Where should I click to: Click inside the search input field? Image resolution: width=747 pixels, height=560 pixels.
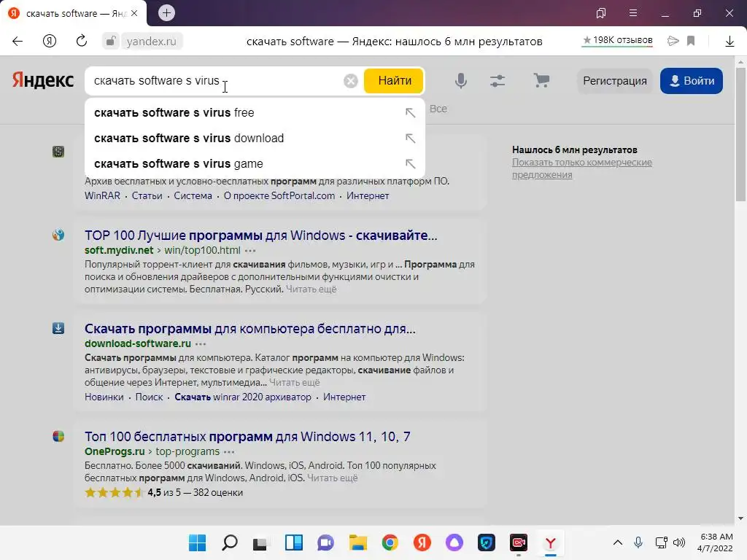214,81
